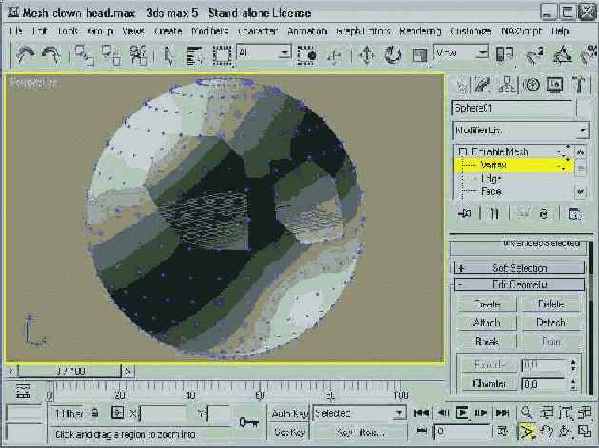Toggle the 3D Snap magnet icon
This screenshot has width=599, height=448.
click(535, 55)
